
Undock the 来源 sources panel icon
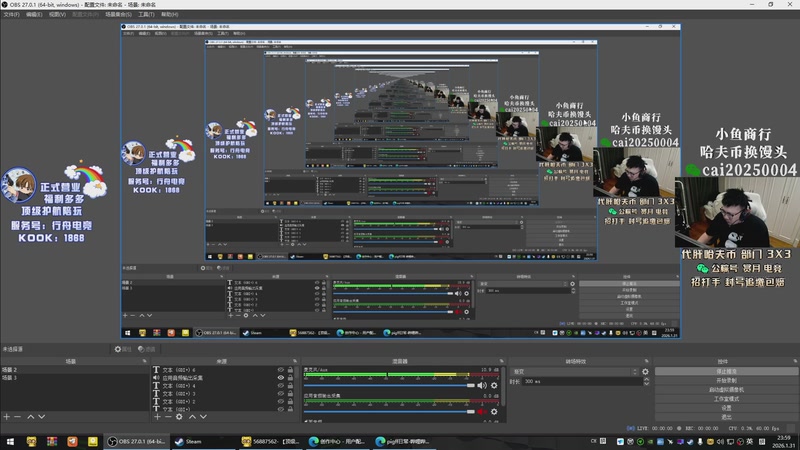coord(295,361)
